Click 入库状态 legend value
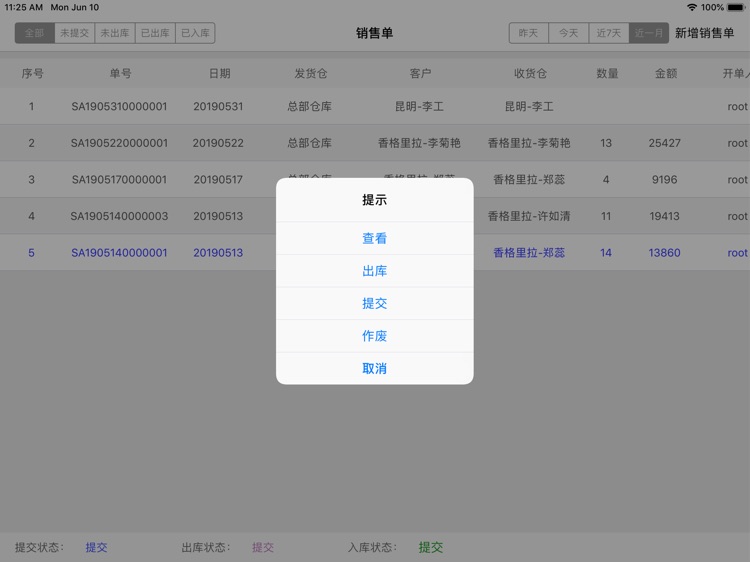The image size is (750, 562). click(x=430, y=547)
